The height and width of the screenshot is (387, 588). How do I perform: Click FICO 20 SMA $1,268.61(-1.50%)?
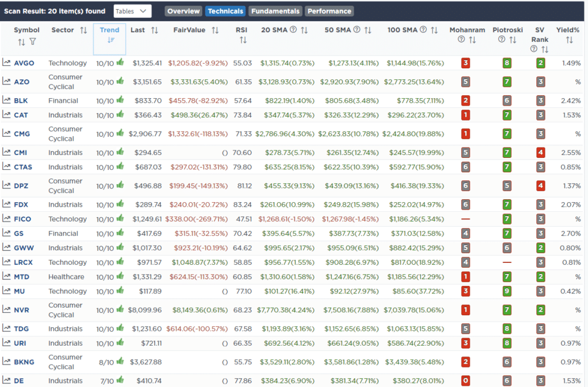coord(286,219)
